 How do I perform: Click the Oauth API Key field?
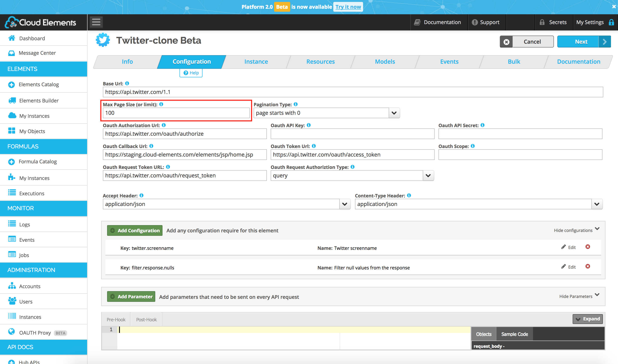(x=352, y=134)
